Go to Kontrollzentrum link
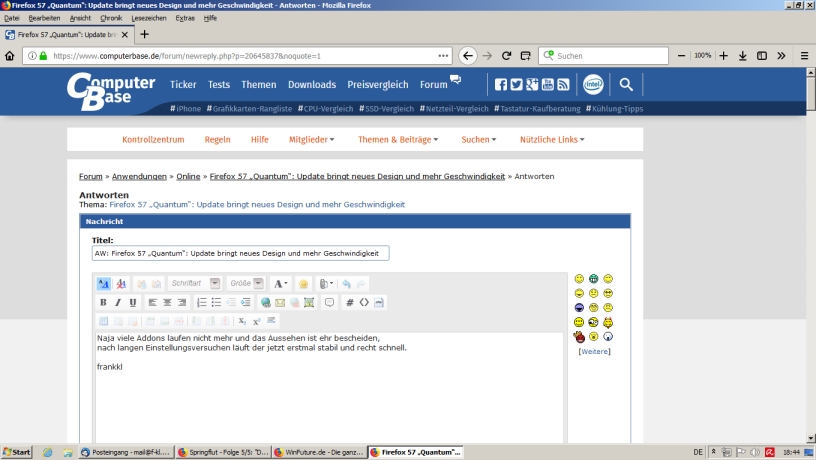Screen dimensions: 816x460 click(153, 139)
